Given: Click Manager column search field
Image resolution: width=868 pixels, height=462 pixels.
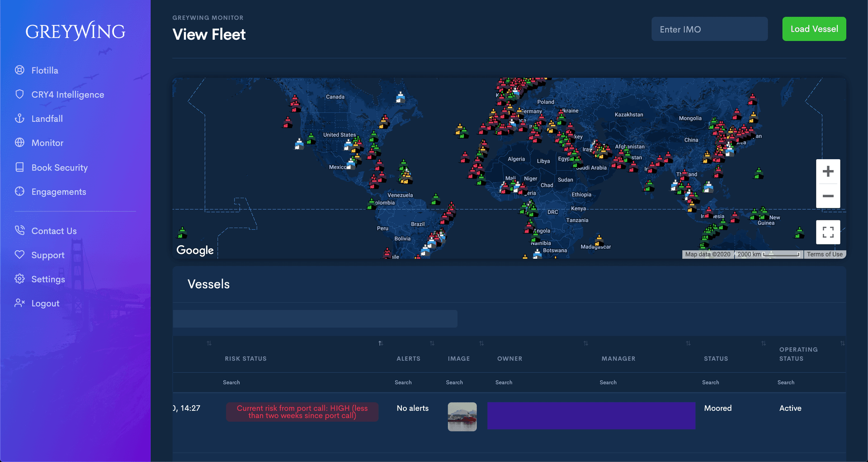Looking at the screenshot, I should 644,382.
